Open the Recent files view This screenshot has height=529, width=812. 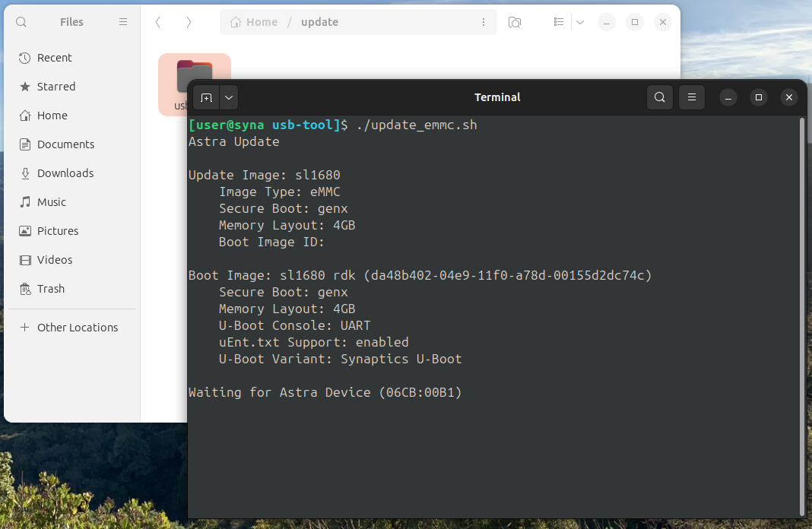[54, 57]
